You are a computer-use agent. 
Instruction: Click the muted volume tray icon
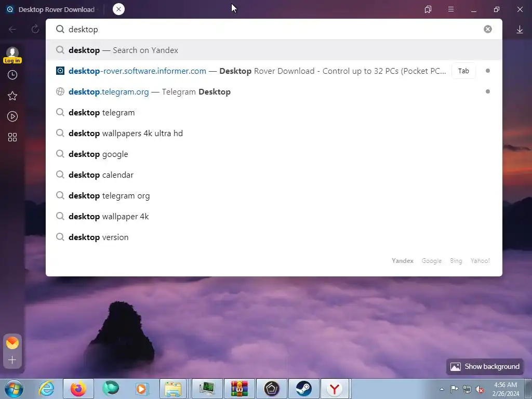[480, 390]
